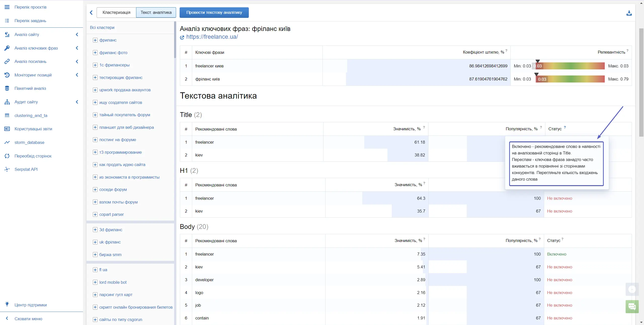This screenshot has height=325, width=644.
Task: Open Центр підтримки link
Action: tap(30, 305)
